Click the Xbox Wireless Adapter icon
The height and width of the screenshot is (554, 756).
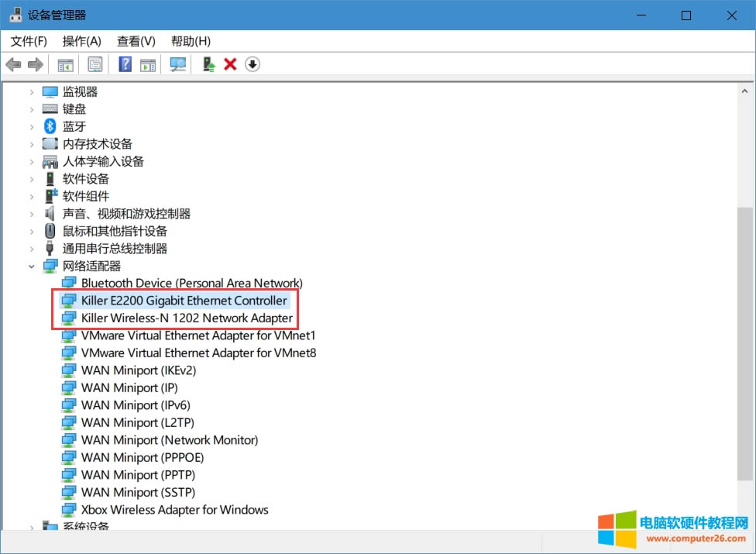pyautogui.click(x=69, y=510)
